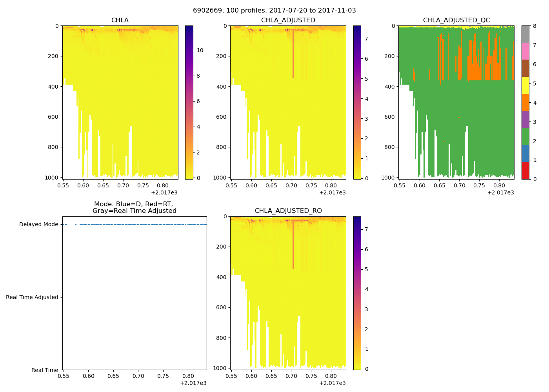Select the green segment of the QC colorbar
This screenshot has height=392, width=549.
pos(525,136)
